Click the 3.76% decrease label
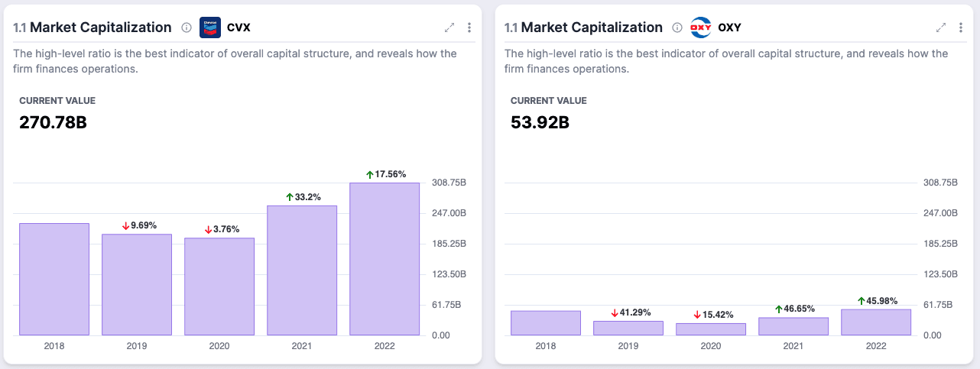This screenshot has width=980, height=369. click(222, 229)
